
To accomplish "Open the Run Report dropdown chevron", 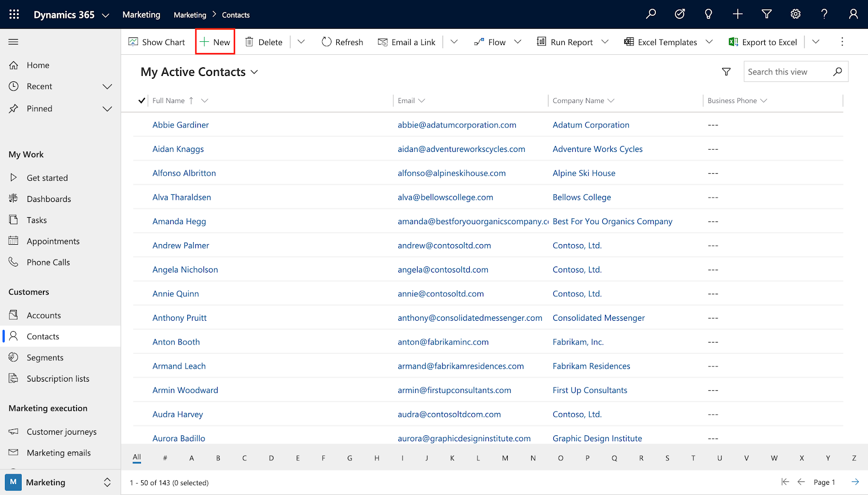I will coord(605,42).
